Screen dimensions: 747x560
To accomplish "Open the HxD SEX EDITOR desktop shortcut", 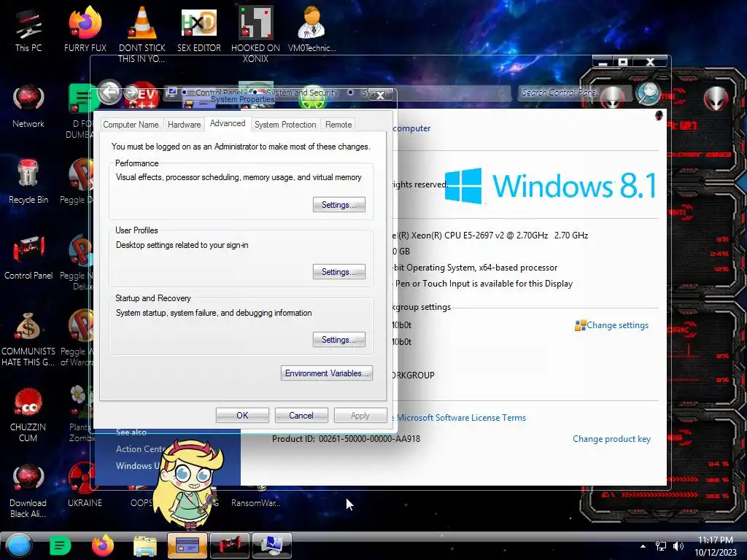I will coord(198,31).
